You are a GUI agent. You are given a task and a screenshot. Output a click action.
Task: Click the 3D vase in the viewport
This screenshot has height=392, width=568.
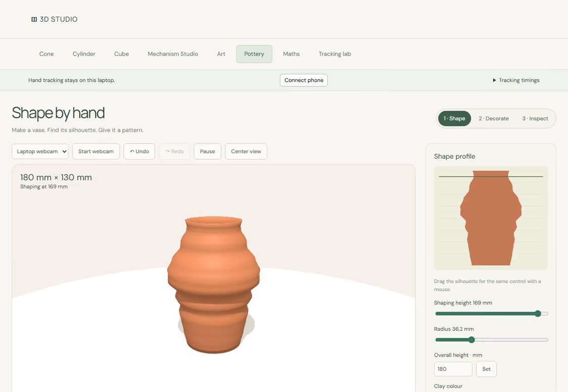[214, 284]
